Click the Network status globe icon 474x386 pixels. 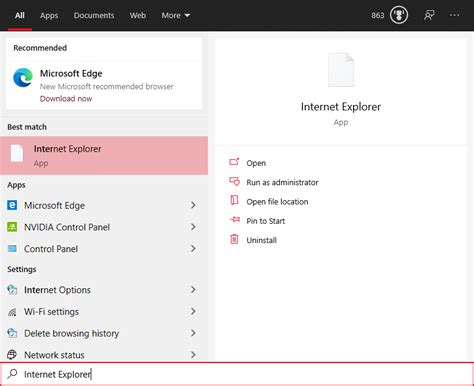tap(12, 355)
